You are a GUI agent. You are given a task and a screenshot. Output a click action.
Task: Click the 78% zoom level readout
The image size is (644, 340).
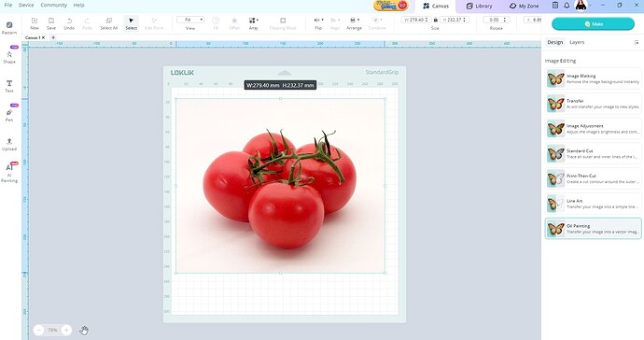click(52, 330)
